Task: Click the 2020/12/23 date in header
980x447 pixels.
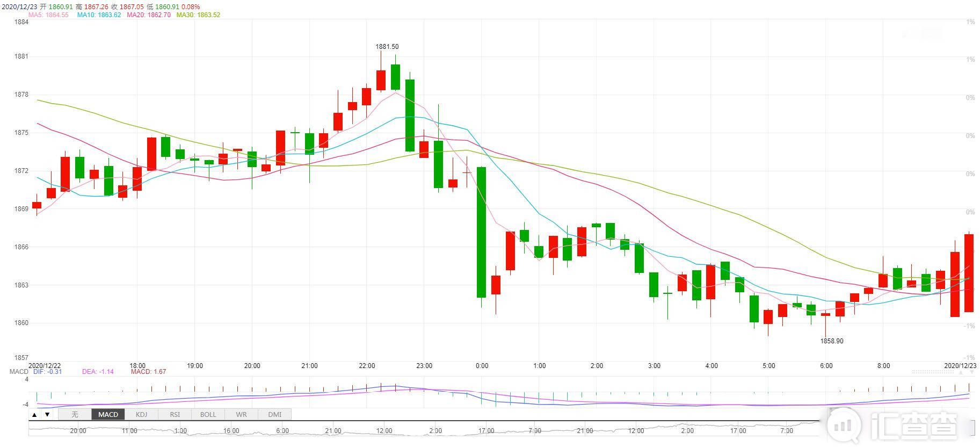Action: pyautogui.click(x=19, y=7)
